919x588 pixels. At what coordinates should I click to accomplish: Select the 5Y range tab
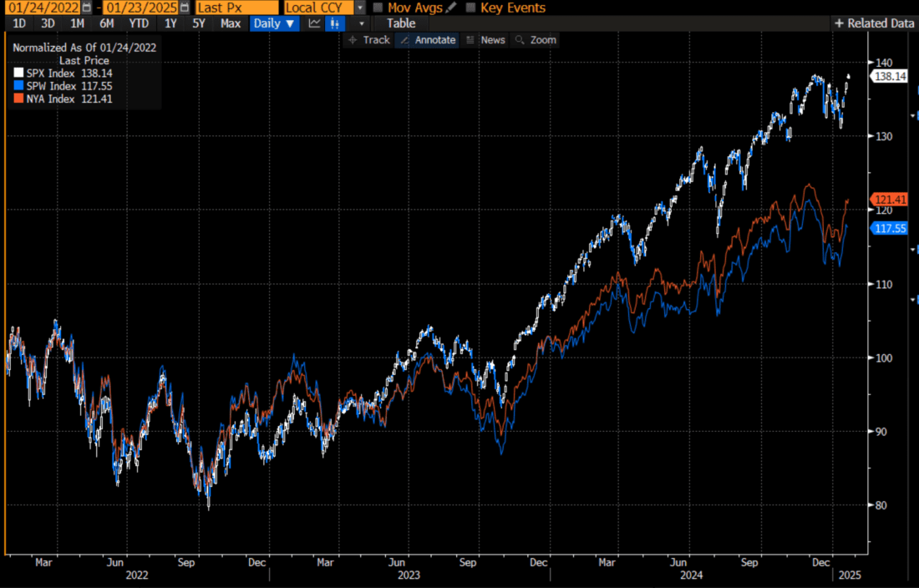[200, 23]
